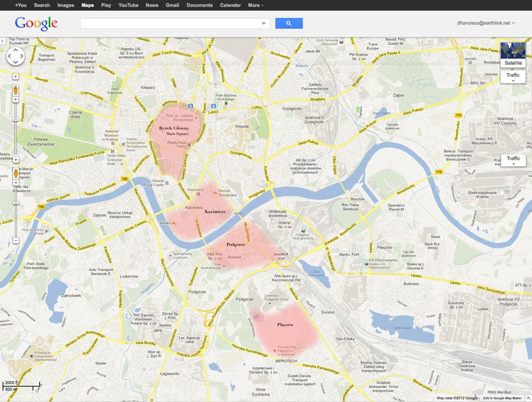The image size is (532, 402).
Task: Click the bold Płaszów district label
Action: [285, 325]
